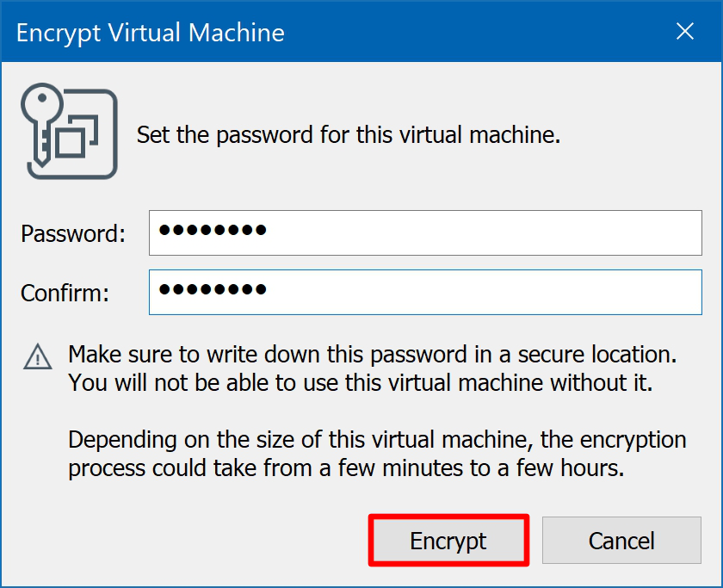This screenshot has width=723, height=588.
Task: Click the "You will not be able" line
Action: 360,382
